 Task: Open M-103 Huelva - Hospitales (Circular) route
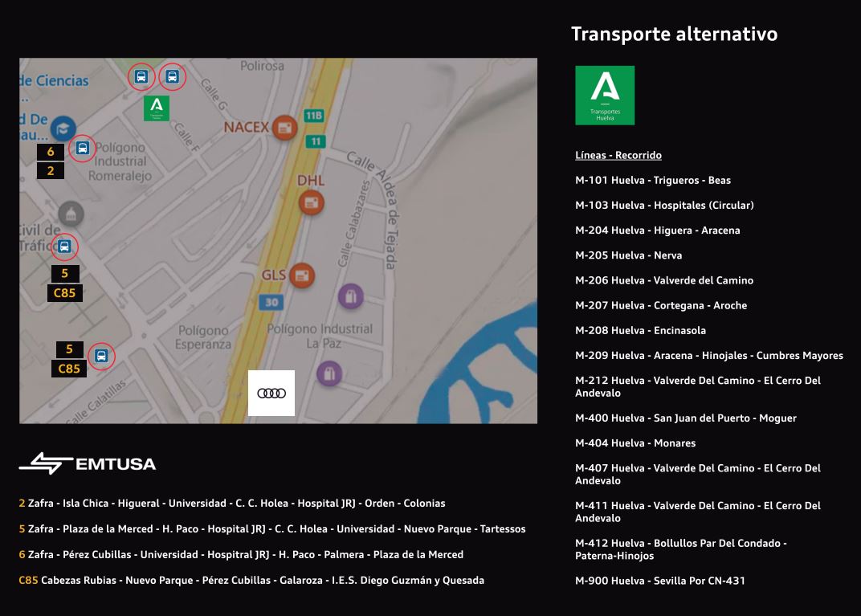pyautogui.click(x=664, y=206)
